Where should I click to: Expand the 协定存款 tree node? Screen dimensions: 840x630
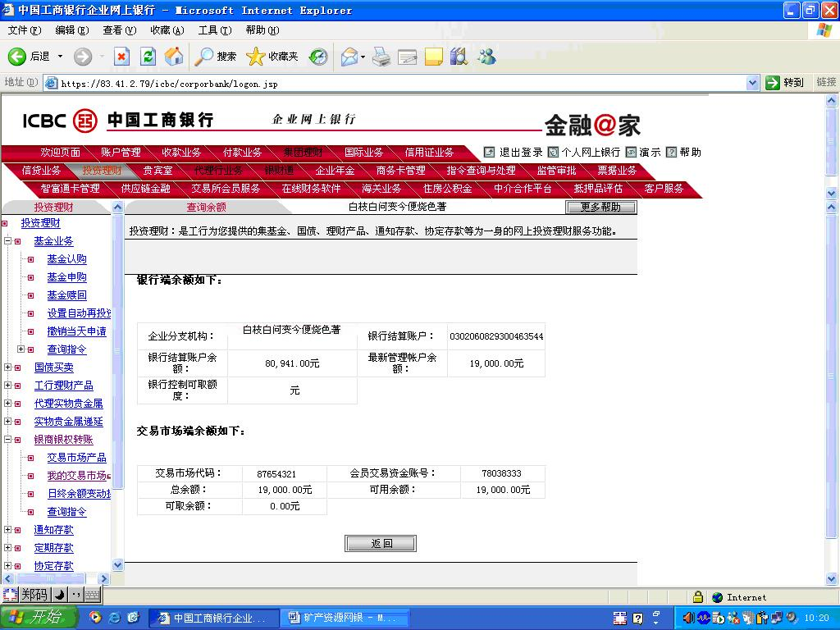tap(8, 566)
